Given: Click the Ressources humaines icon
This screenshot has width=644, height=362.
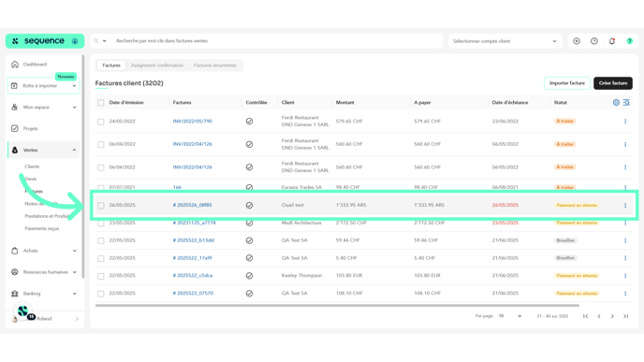Looking at the screenshot, I should tap(15, 272).
